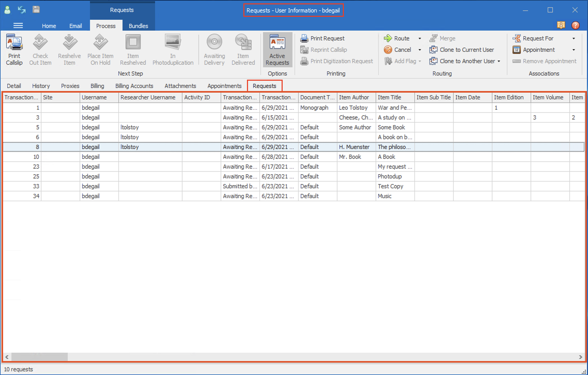The image size is (588, 375).
Task: Expand the Request For dropdown
Action: pyautogui.click(x=574, y=38)
